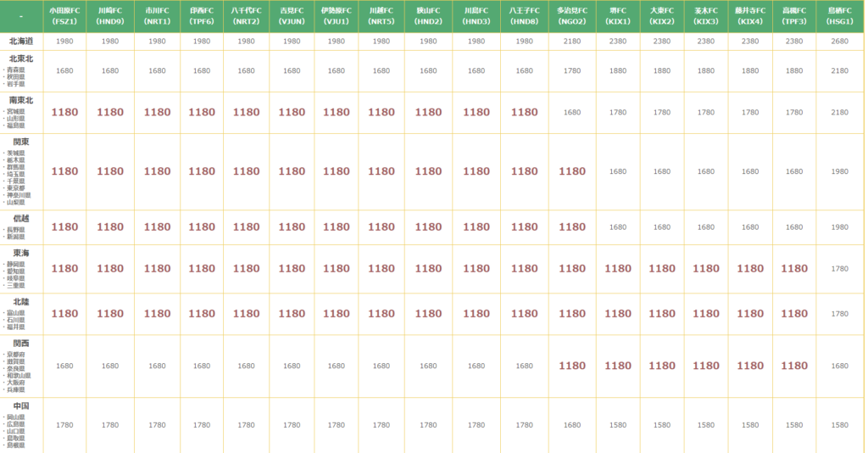
Task: Click the 2680 price in 北海道 row
Action: [x=839, y=41]
